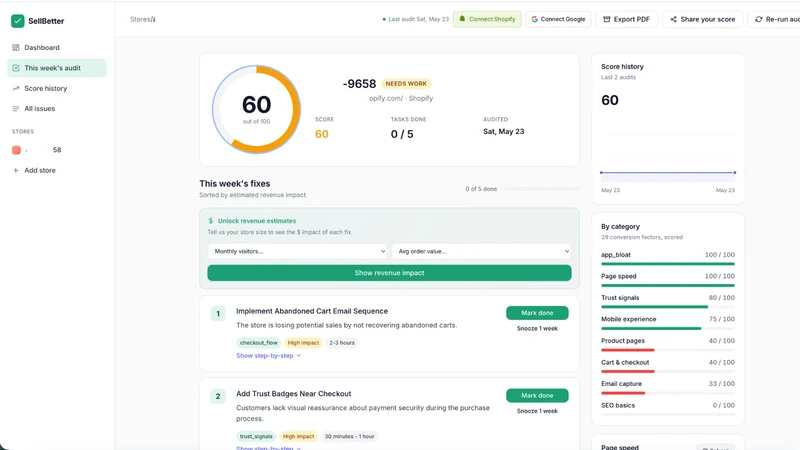Screen dimensions: 800x450
Task: Click the Dashboard grid icon
Action: 16,47
